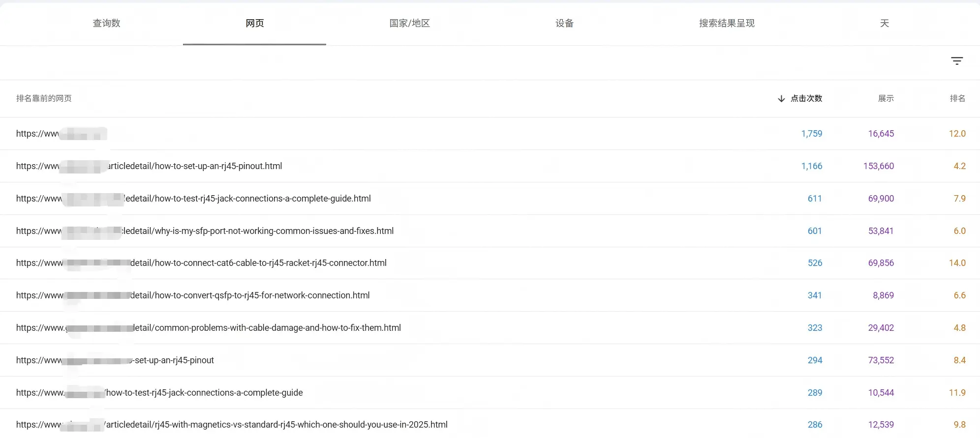Click the position value 14.0
Screen dimensions: 980x438
(957, 263)
